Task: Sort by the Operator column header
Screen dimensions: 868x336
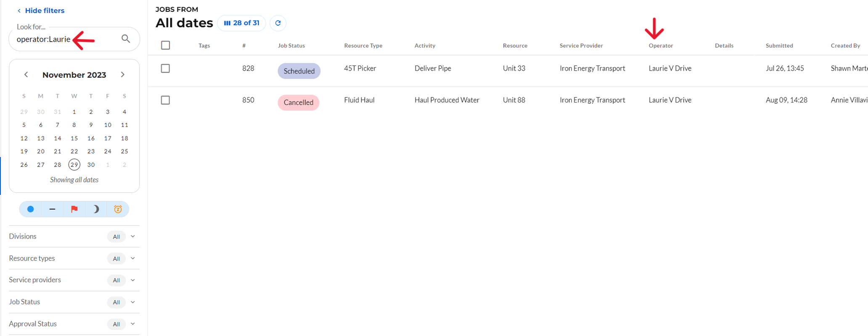Action: [661, 46]
